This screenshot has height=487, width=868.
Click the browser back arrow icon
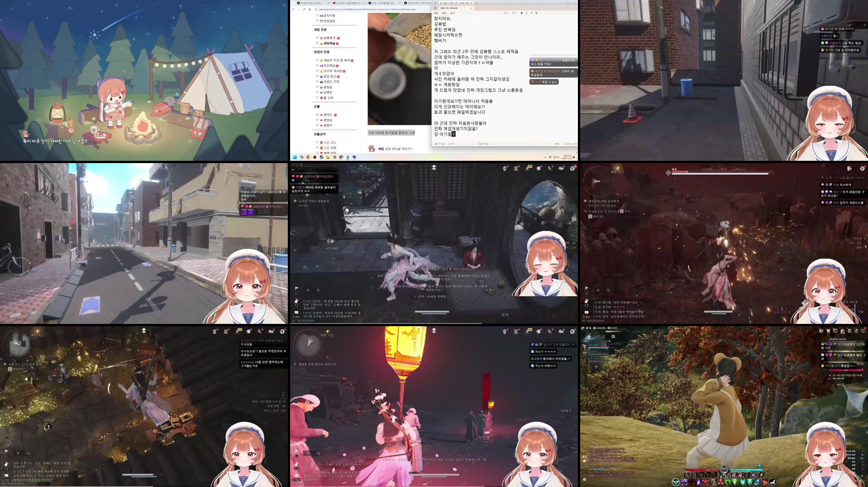pyautogui.click(x=293, y=9)
